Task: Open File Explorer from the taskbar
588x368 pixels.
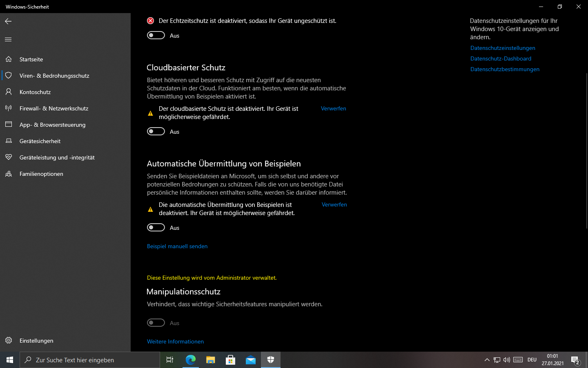Action: point(211,360)
